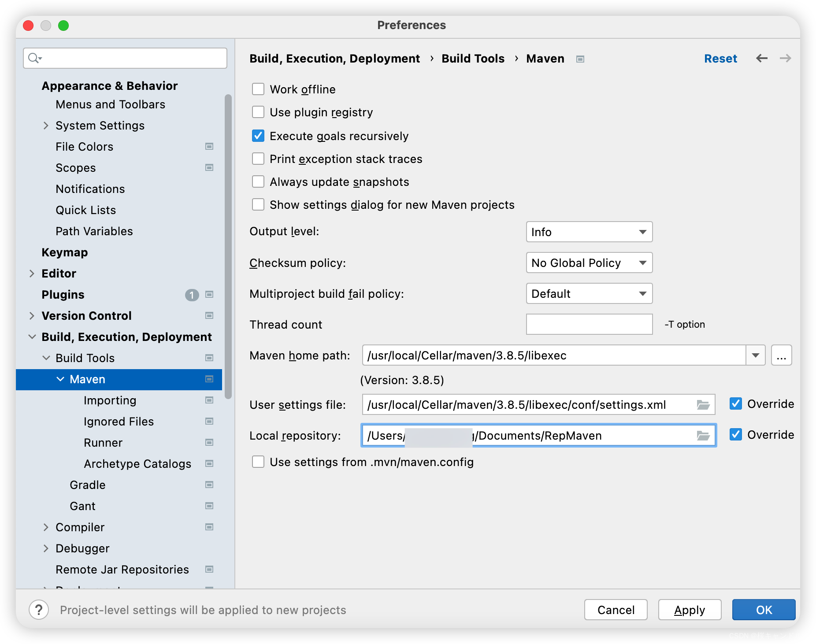
Task: Click the search magnifier icon in settings
Action: (34, 58)
